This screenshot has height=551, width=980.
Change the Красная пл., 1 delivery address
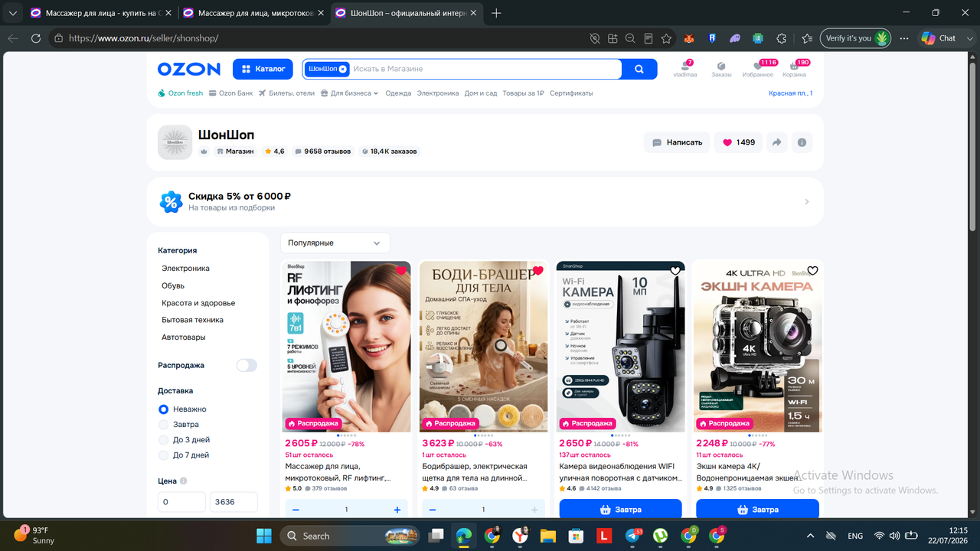(790, 93)
